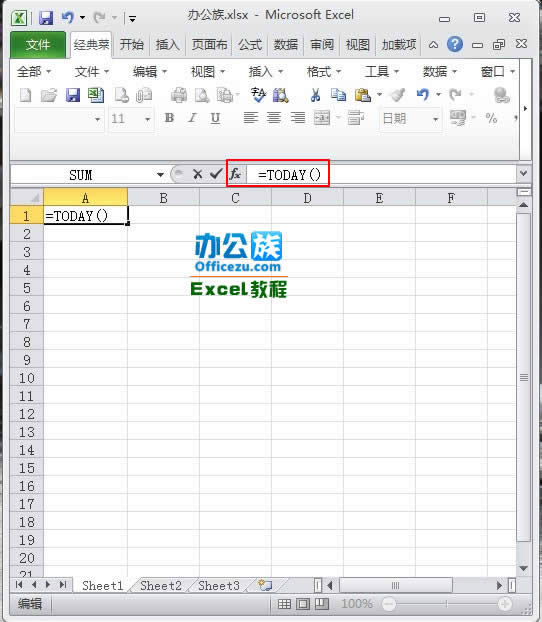Undo with the classic toolbar undo arrow
Image resolution: width=542 pixels, height=622 pixels.
coord(423,94)
